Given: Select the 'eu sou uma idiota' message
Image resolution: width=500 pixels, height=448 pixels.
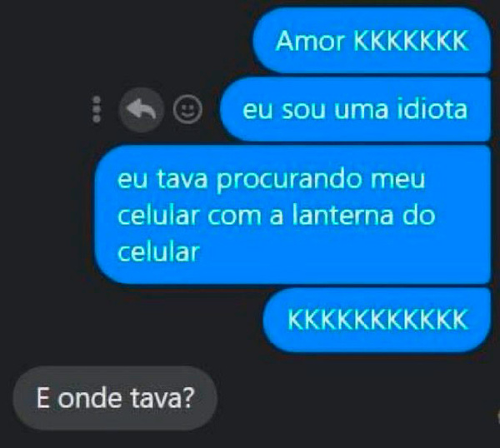Looking at the screenshot, I should [x=355, y=109].
